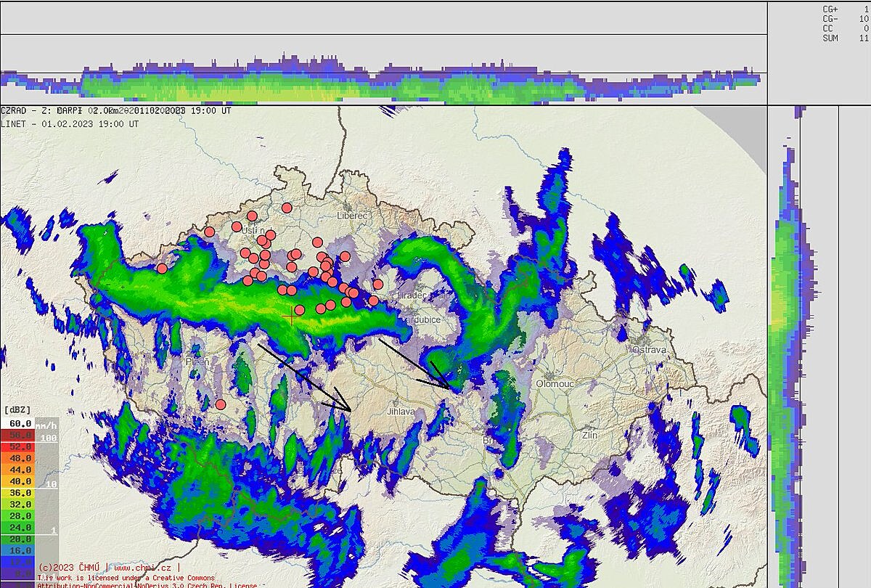Click the Olomouc city label
The height and width of the screenshot is (588, 871).
coord(555,383)
